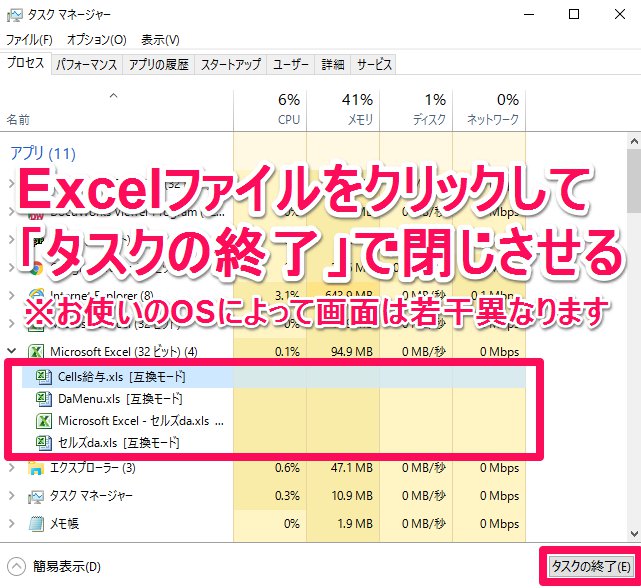Go to the スタートアップ tab
Viewport: 641px width, 588px height.
click(231, 65)
